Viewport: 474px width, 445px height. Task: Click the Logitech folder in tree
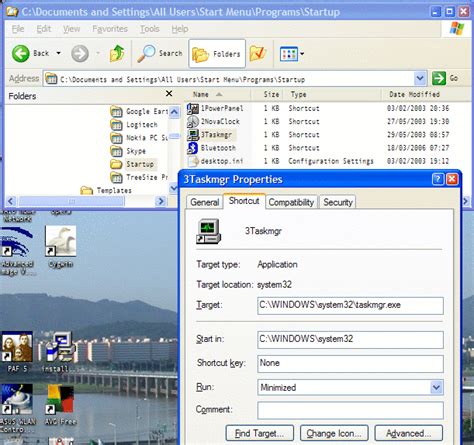[134, 125]
